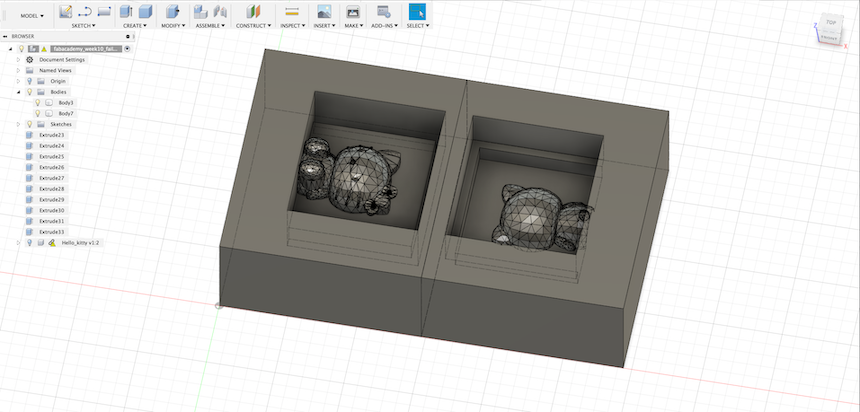Click the Box solid icon in Create
Image resolution: width=860 pixels, height=412 pixels.
click(145, 11)
